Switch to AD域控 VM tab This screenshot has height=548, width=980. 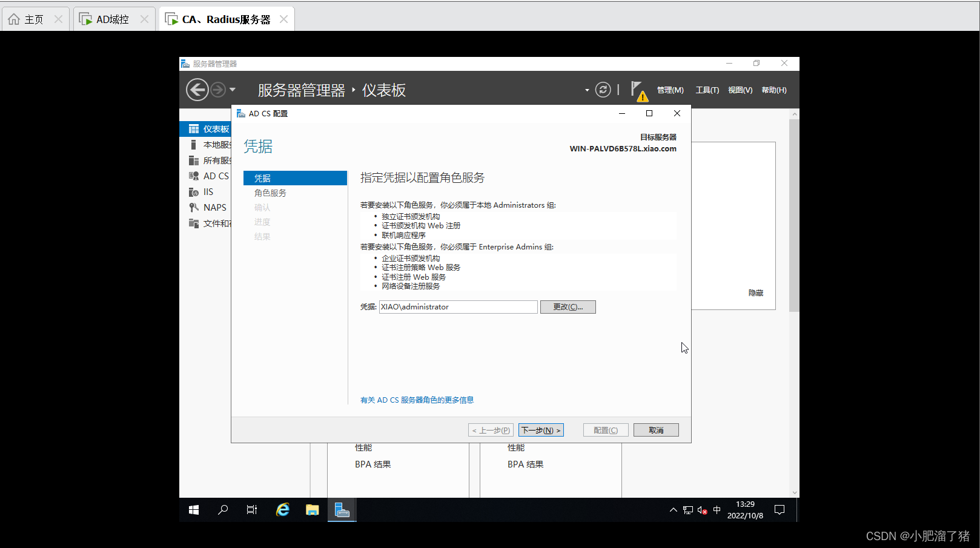coord(113,19)
